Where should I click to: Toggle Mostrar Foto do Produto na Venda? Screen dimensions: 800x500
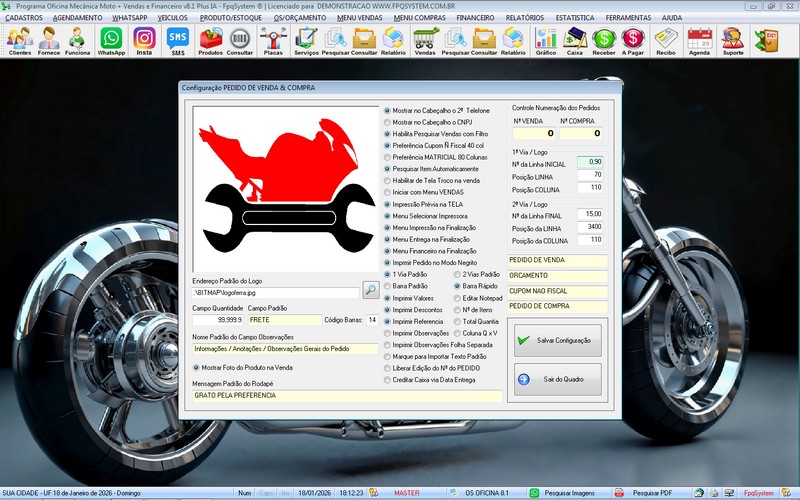(x=196, y=367)
